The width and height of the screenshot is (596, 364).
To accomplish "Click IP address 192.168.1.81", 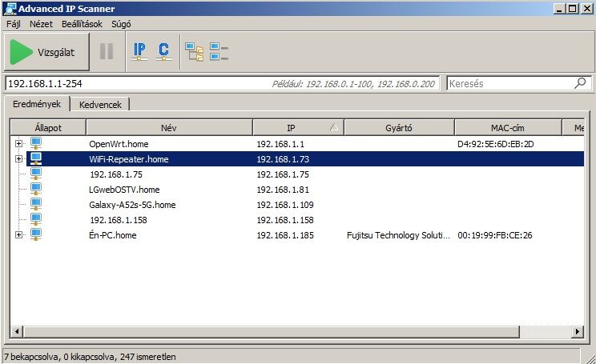I will click(x=283, y=190).
